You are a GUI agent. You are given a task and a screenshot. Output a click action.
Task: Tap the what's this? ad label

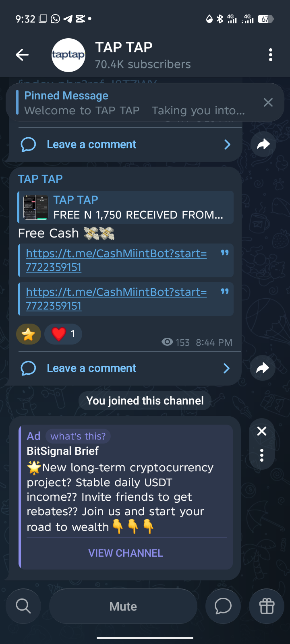(x=78, y=436)
